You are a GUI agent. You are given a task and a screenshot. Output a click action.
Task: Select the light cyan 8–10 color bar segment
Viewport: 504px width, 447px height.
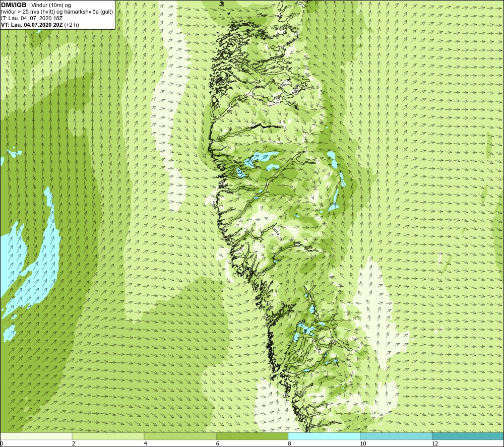coord(324,436)
